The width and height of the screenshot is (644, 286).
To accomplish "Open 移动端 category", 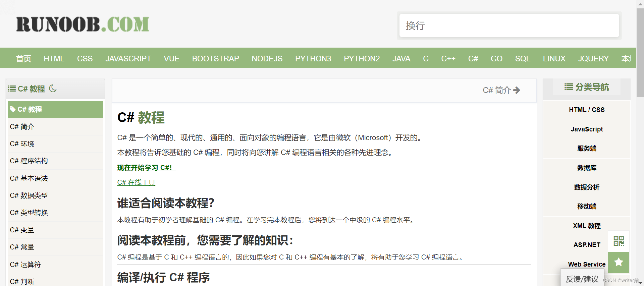I will click(587, 207).
